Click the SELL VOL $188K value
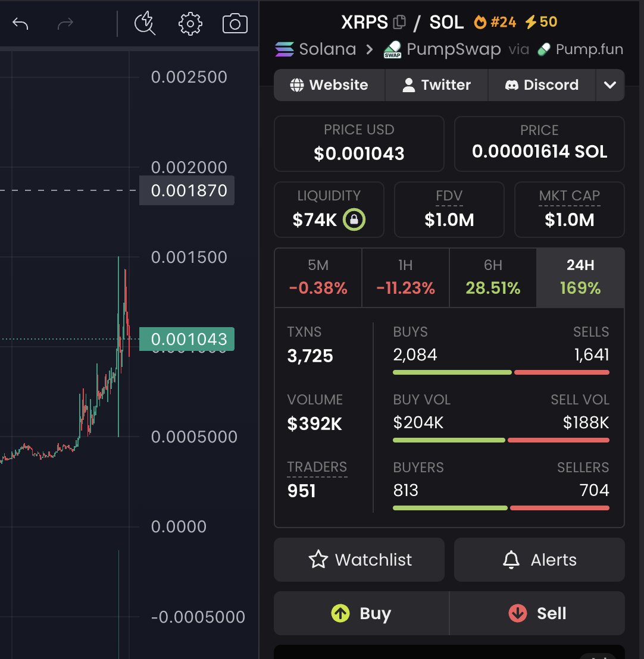The height and width of the screenshot is (659, 644). click(586, 422)
